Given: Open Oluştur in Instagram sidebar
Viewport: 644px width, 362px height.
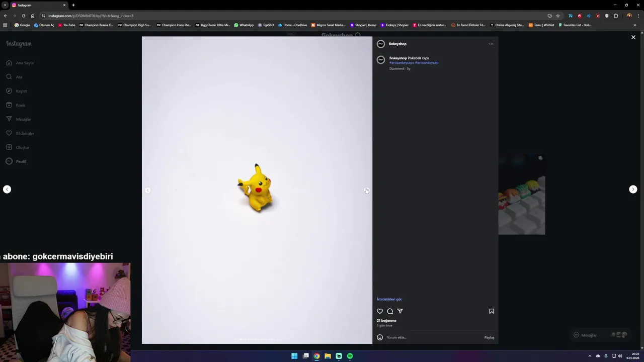Looking at the screenshot, I should (18, 147).
